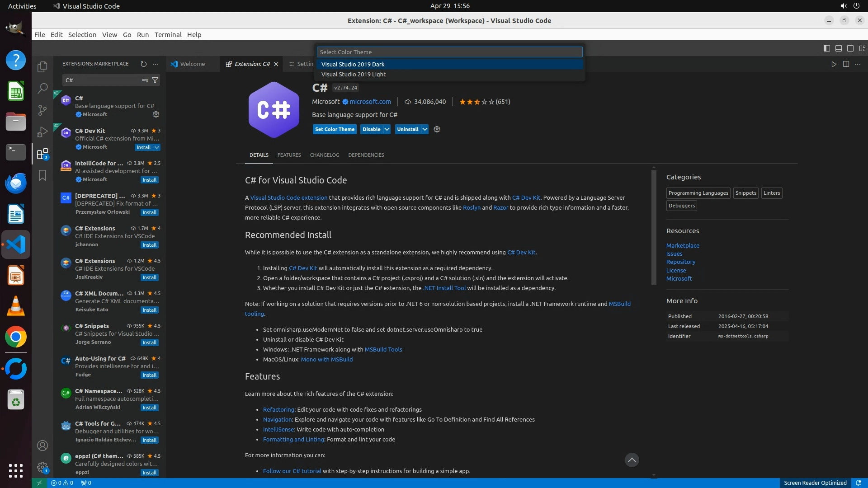This screenshot has width=868, height=488.
Task: Toggle the bottom Panel layout button
Action: (x=839, y=48)
